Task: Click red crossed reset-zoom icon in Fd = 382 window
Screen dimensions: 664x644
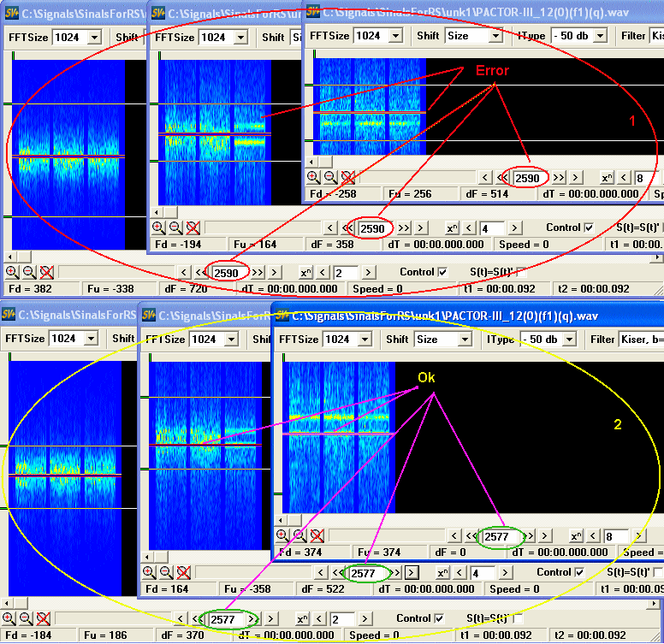Action: (46, 272)
